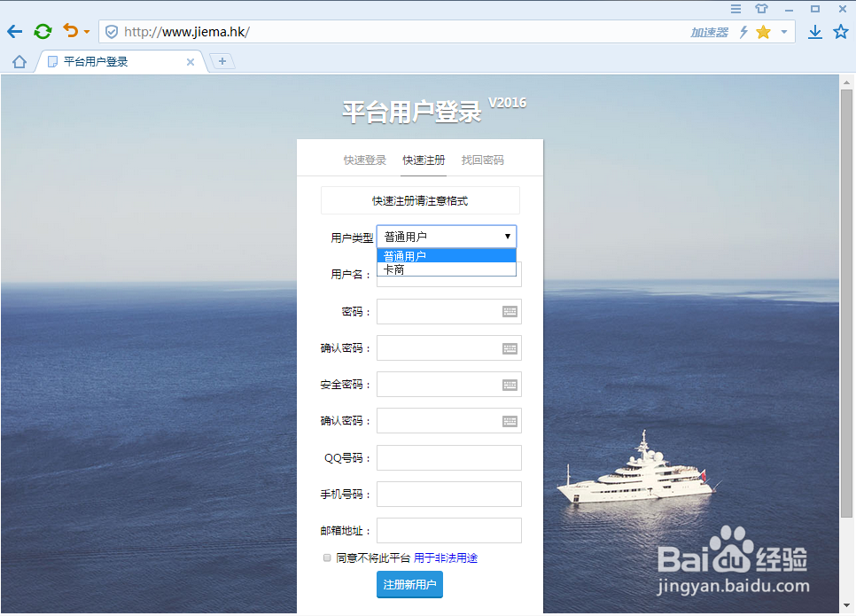Open a new tab with the plus button
This screenshot has width=856, height=616.
(222, 61)
